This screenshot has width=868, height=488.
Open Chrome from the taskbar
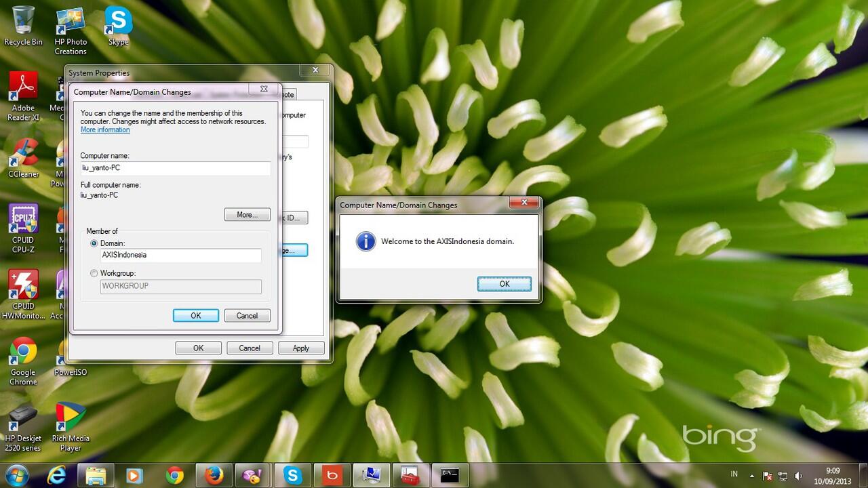click(174, 476)
